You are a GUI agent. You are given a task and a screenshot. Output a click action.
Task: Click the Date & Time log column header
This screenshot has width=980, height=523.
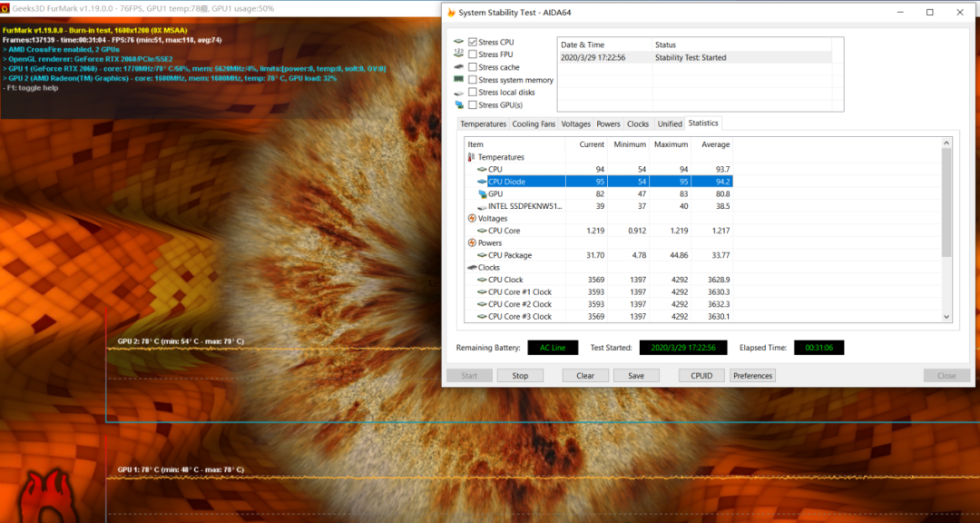[x=605, y=45]
